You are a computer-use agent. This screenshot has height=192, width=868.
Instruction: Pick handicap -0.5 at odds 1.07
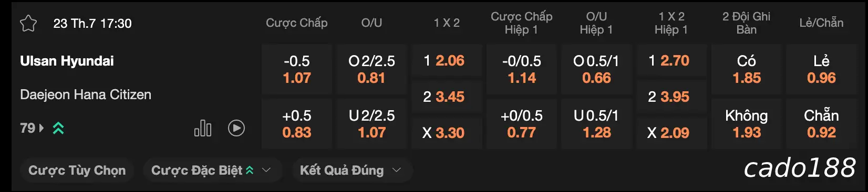point(297,69)
